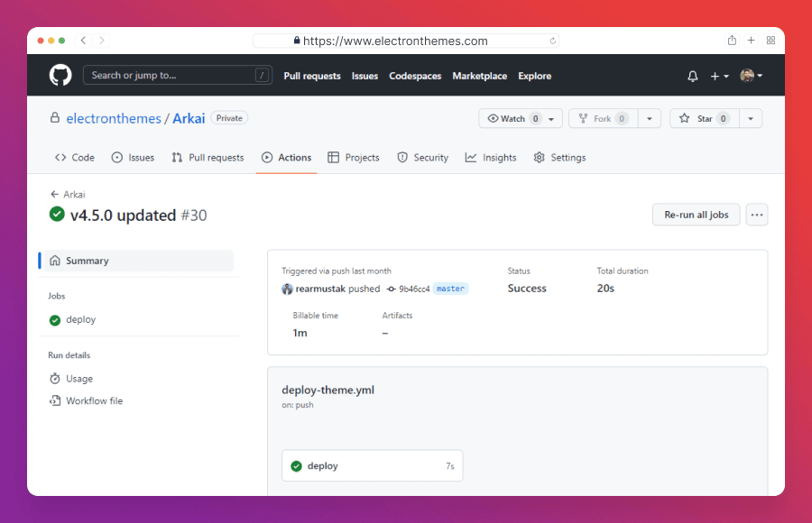The image size is (812, 523).
Task: Expand the Star lists dropdown arrow
Action: pyautogui.click(x=751, y=119)
